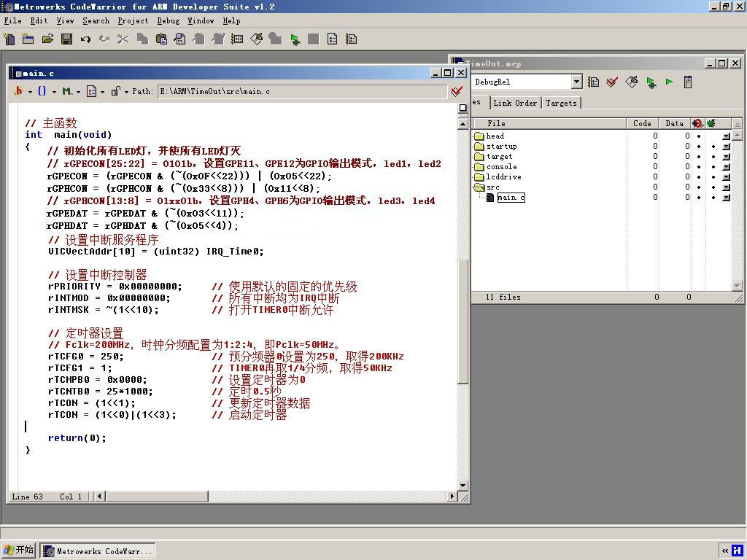This screenshot has height=560, width=747.
Task: Open the functions popup with curly braces
Action: pyautogui.click(x=47, y=91)
